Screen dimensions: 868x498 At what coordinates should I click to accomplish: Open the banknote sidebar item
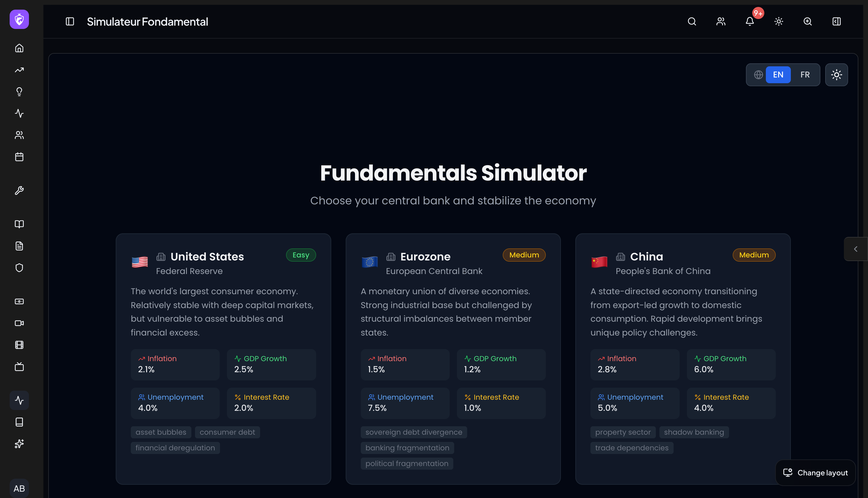19,301
